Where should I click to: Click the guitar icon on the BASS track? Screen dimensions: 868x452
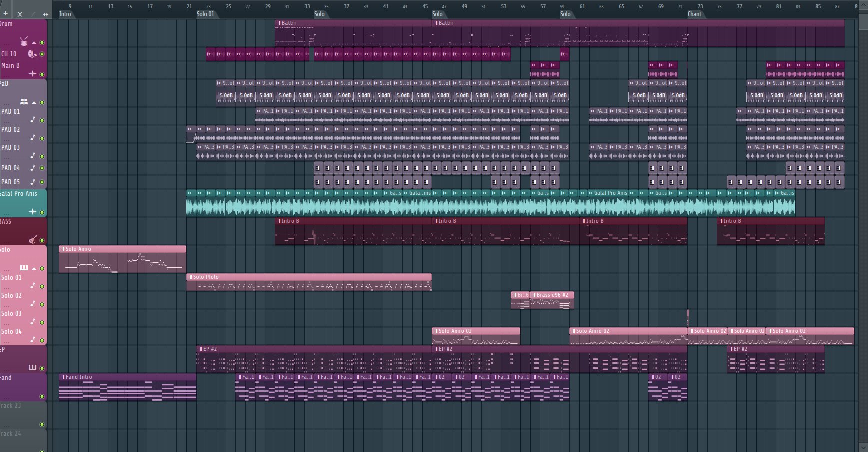(32, 240)
